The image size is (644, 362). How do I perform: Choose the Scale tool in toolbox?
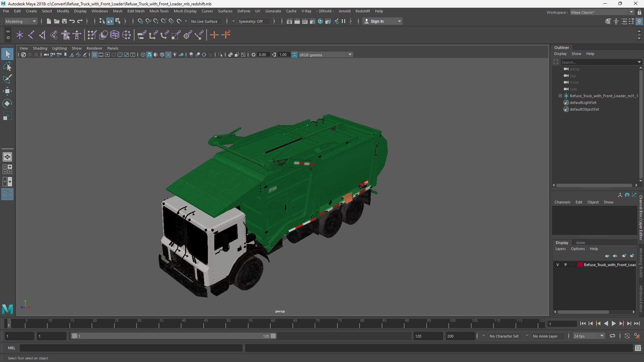tap(7, 116)
